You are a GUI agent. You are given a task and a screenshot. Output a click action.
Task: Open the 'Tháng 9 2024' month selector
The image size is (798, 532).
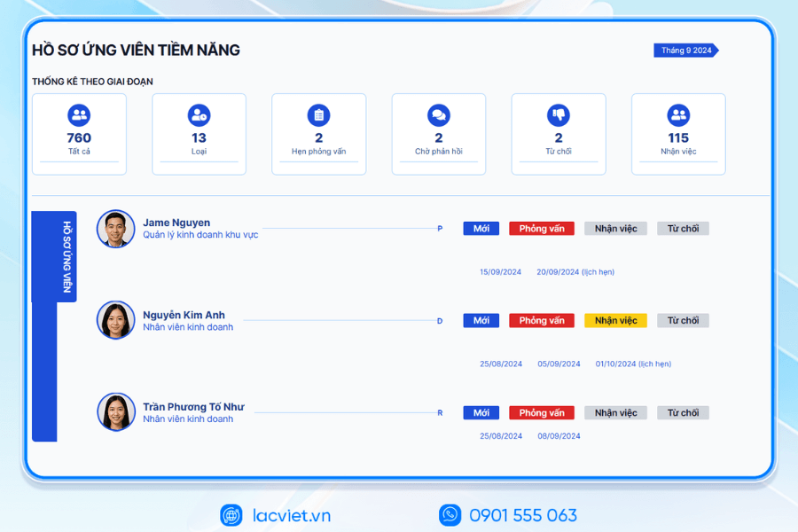pos(686,51)
